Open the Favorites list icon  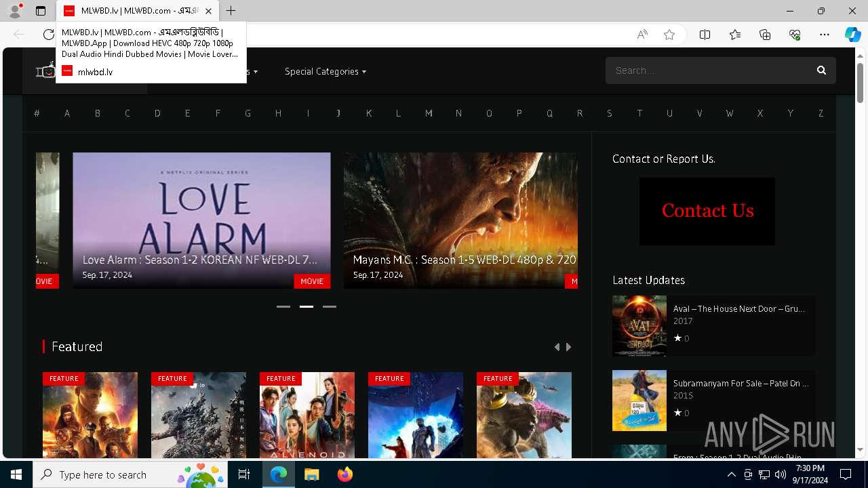click(735, 35)
